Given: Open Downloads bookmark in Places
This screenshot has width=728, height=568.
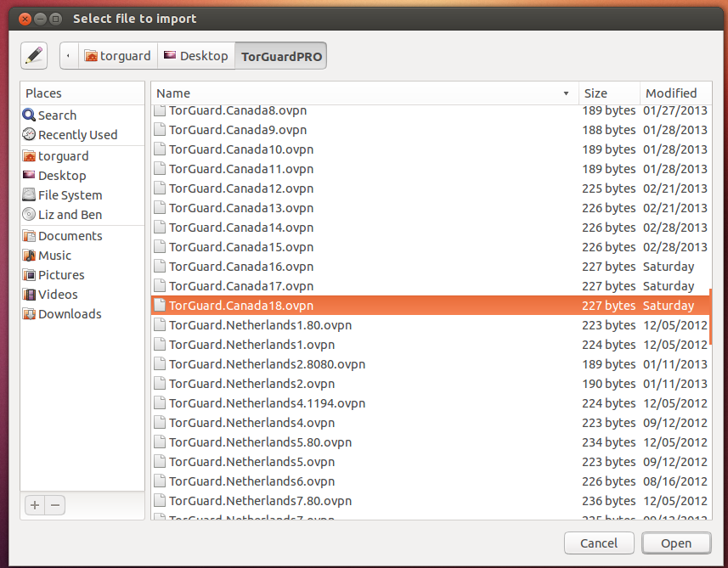Looking at the screenshot, I should pos(82,313).
